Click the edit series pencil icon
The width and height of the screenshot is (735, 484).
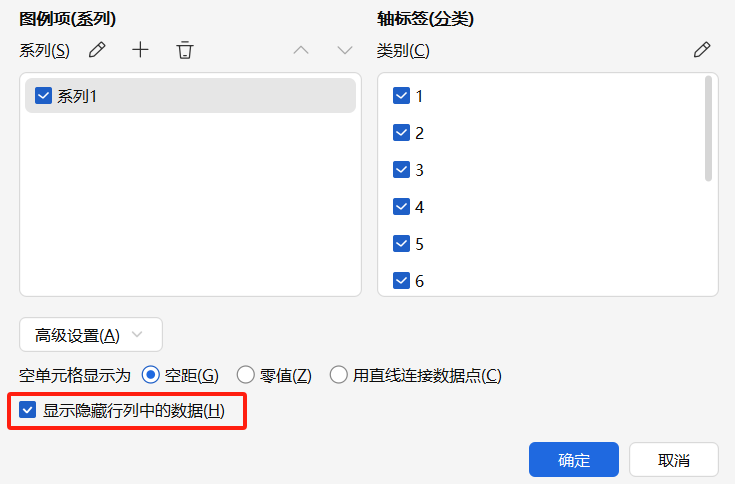point(97,50)
